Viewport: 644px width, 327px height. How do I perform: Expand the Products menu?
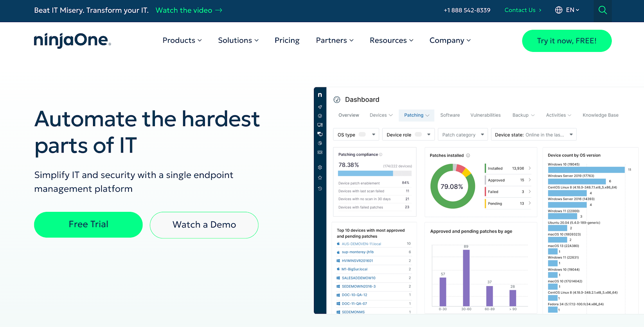[182, 40]
